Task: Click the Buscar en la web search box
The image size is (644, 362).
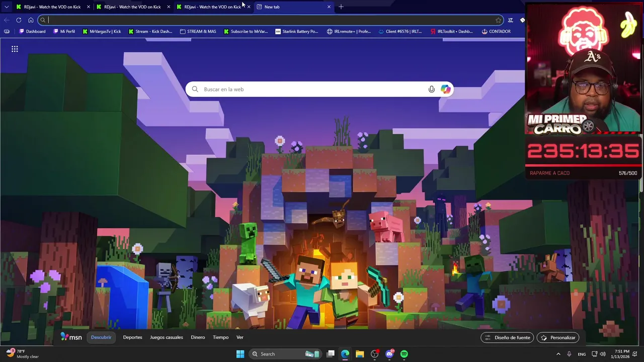Action: pyautogui.click(x=319, y=89)
